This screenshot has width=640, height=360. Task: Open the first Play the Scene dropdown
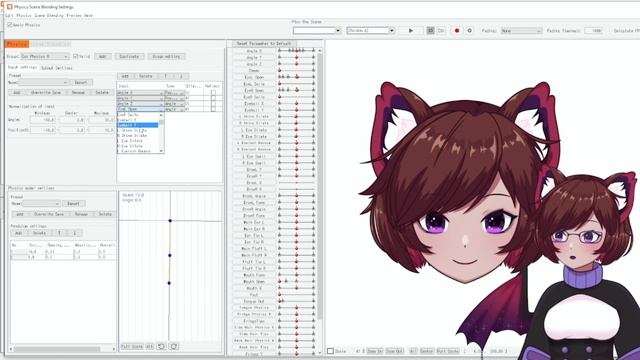click(317, 31)
